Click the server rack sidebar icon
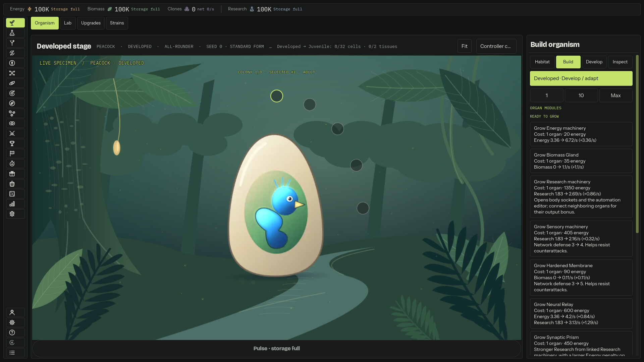This screenshot has height=362, width=644. click(15, 194)
